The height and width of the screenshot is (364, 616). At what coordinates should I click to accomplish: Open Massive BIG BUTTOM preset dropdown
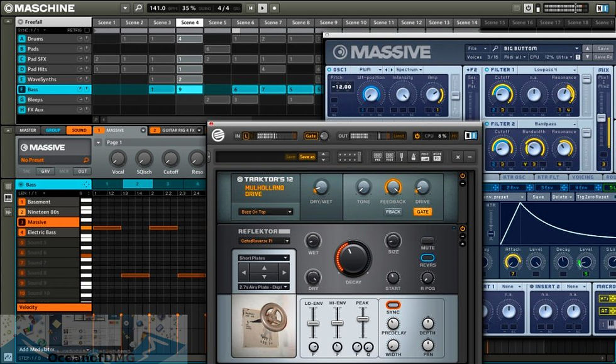577,48
